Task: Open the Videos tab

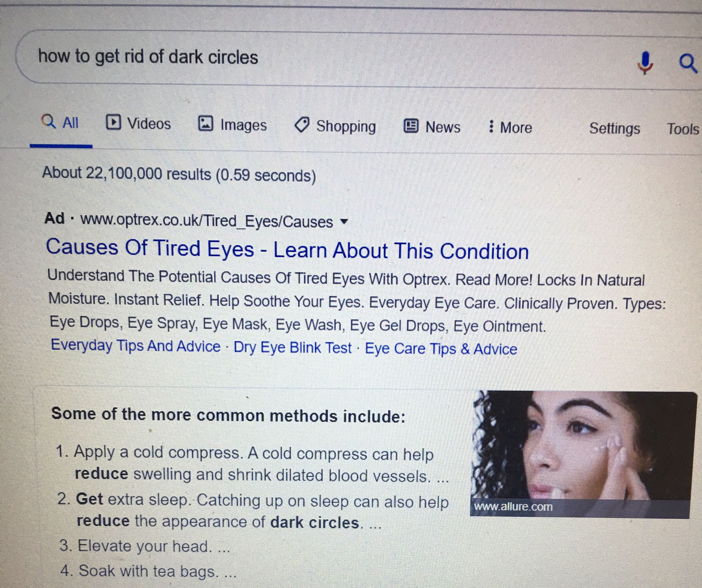Action: [x=138, y=123]
